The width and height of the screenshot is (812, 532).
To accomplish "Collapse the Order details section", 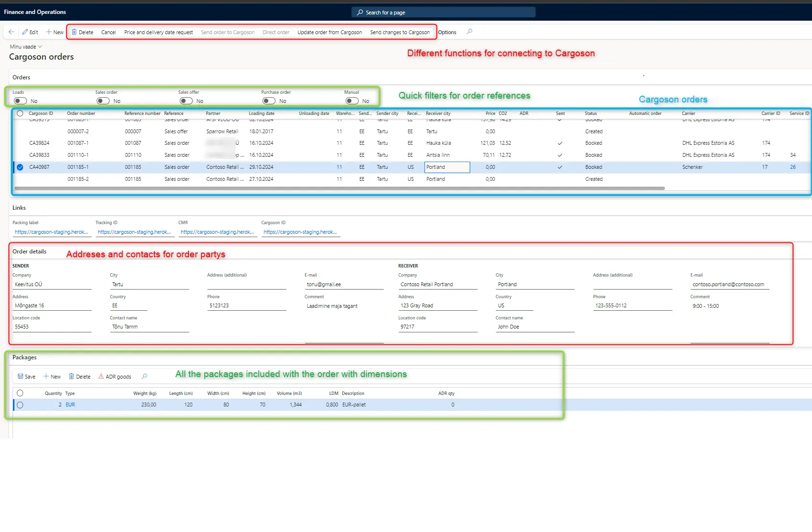I will click(29, 252).
